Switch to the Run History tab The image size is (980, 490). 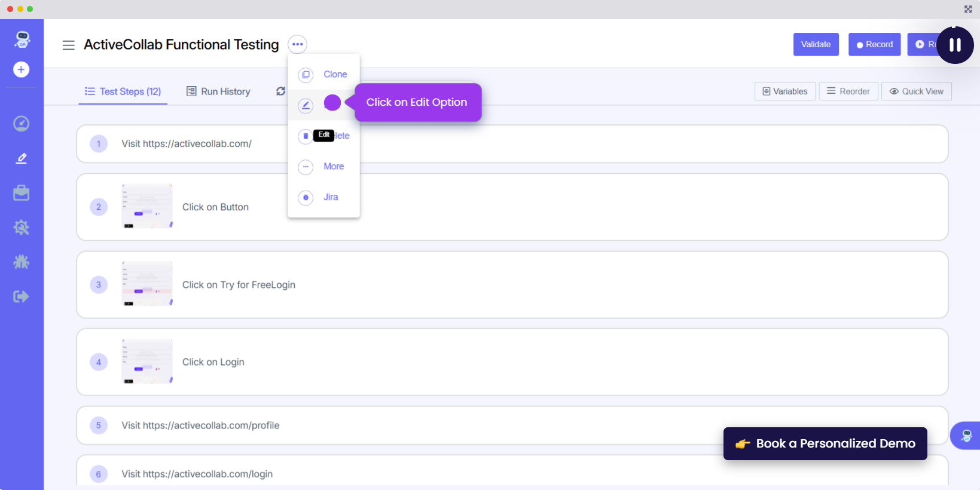tap(218, 91)
